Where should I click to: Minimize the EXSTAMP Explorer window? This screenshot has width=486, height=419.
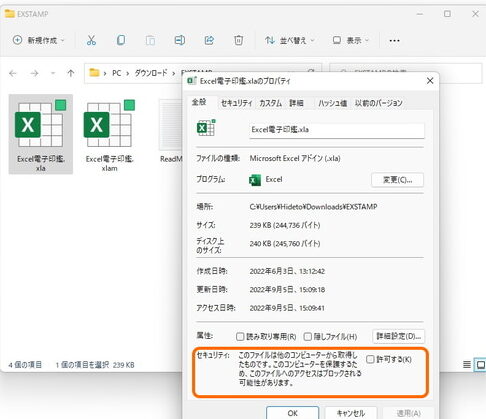point(420,14)
